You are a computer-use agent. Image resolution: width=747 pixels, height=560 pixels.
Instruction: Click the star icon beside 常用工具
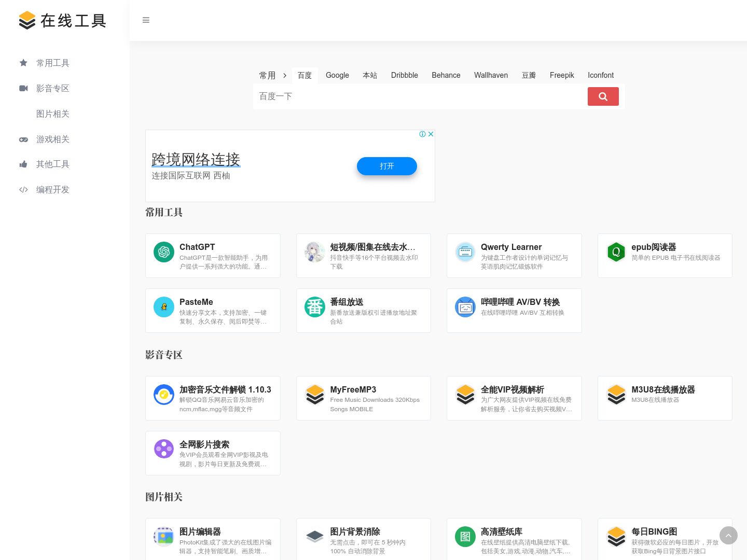pyautogui.click(x=23, y=63)
